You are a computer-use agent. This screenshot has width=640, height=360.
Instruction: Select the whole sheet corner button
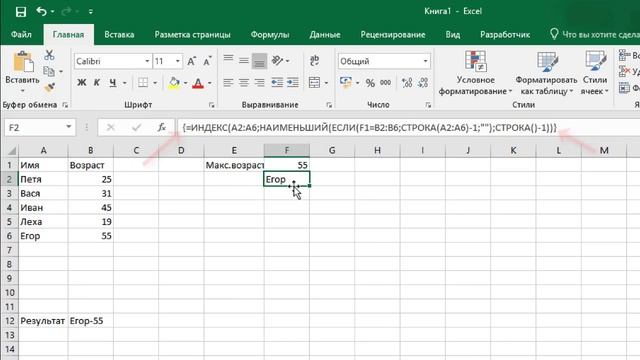coord(11,151)
